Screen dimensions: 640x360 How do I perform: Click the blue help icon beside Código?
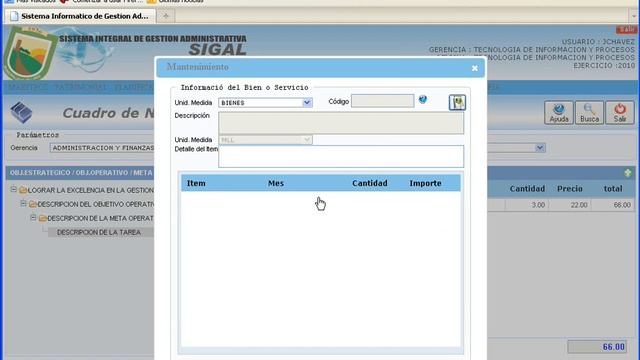click(x=423, y=99)
